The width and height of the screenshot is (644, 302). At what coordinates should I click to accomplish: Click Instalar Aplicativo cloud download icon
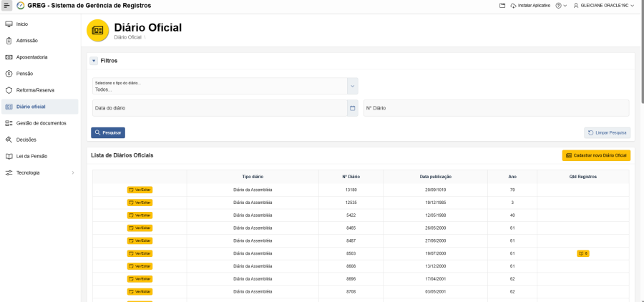coord(513,5)
